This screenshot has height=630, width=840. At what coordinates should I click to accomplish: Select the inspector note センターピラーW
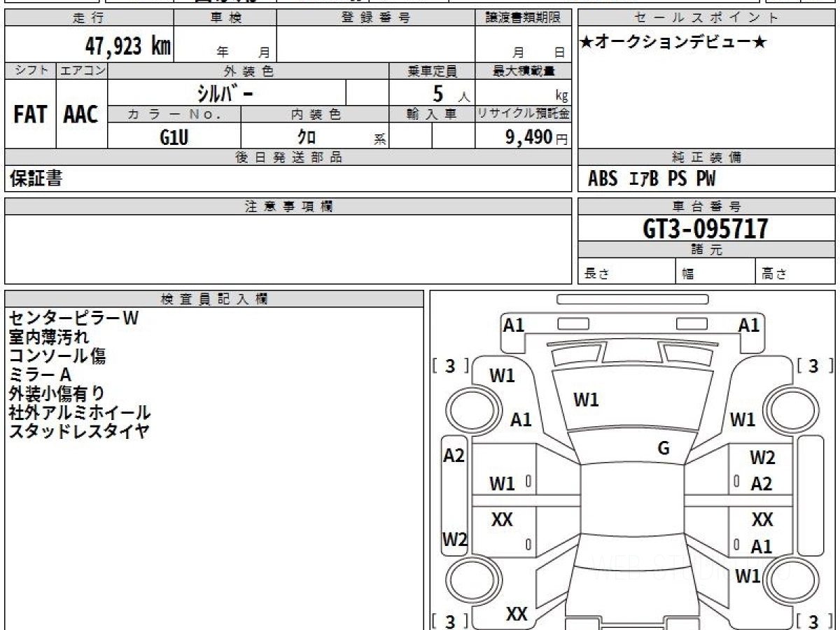74,318
